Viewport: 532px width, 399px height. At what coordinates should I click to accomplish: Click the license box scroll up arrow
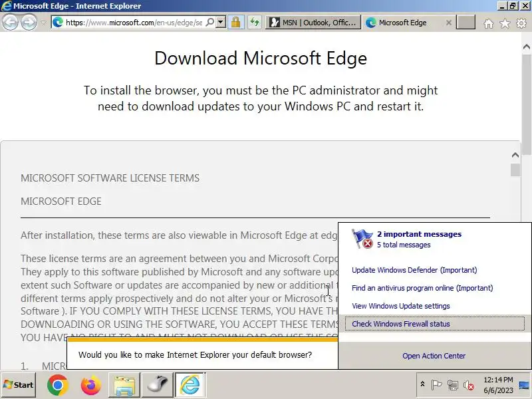coord(515,155)
